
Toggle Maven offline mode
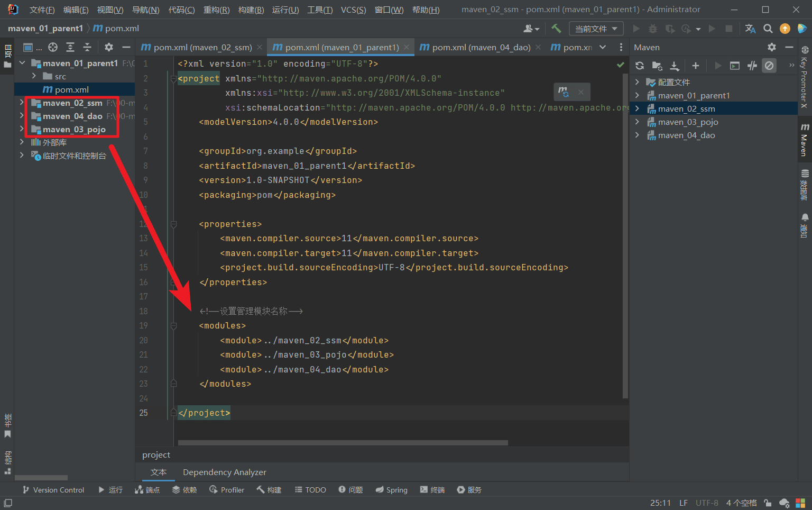pos(752,66)
